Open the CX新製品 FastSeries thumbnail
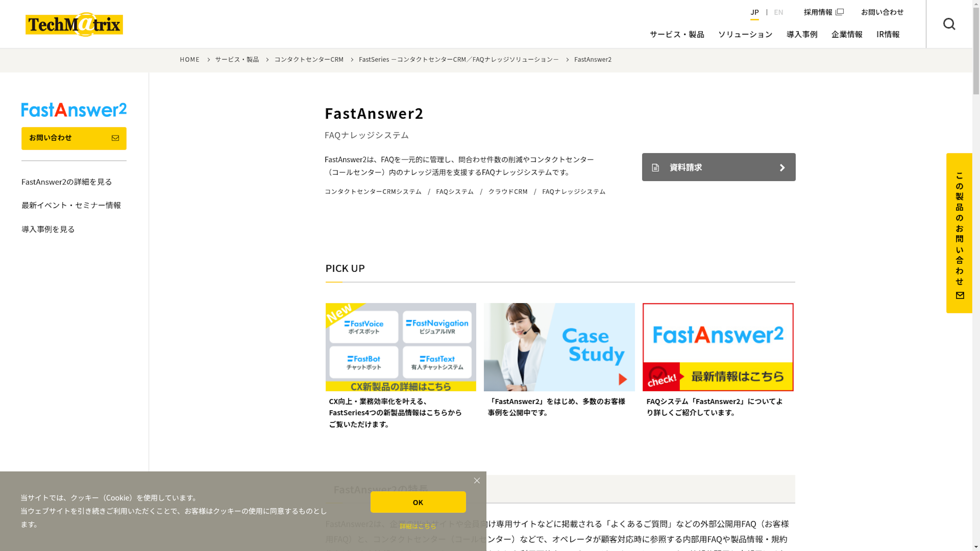The height and width of the screenshot is (551, 980). click(401, 347)
